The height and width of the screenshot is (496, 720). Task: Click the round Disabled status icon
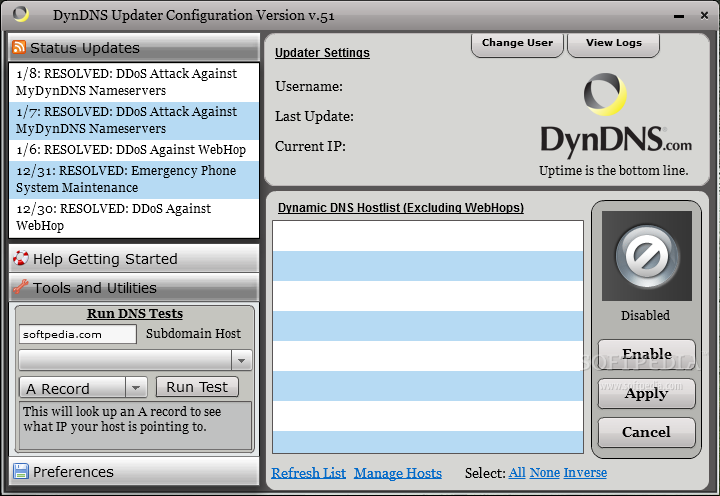(647, 256)
